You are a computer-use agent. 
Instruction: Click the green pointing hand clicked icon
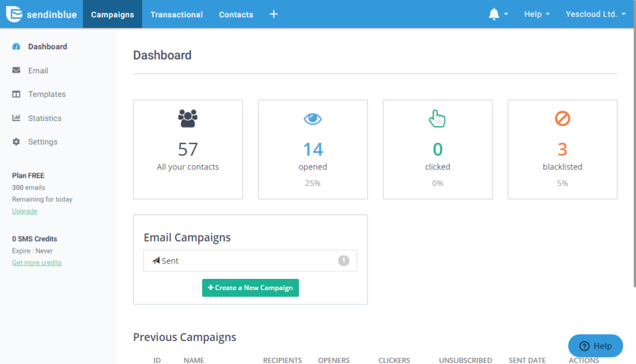click(x=437, y=118)
